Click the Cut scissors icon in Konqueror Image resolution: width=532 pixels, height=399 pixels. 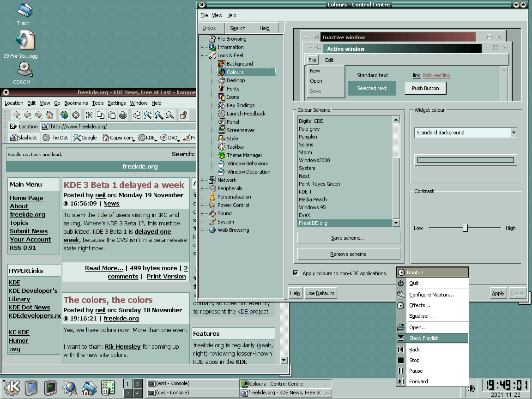coord(89,115)
